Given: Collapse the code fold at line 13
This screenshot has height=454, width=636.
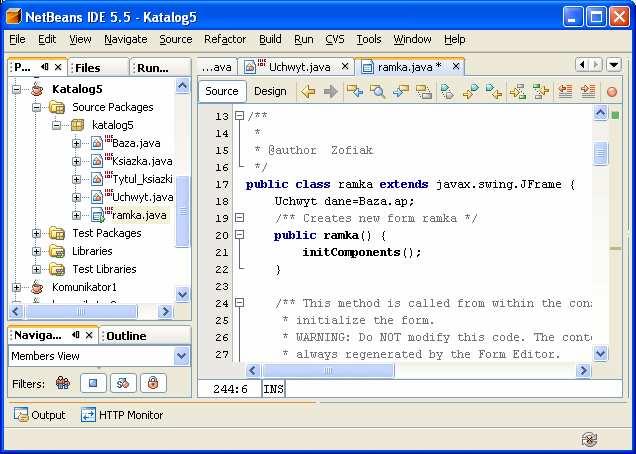Looking at the screenshot, I should pyautogui.click(x=239, y=116).
